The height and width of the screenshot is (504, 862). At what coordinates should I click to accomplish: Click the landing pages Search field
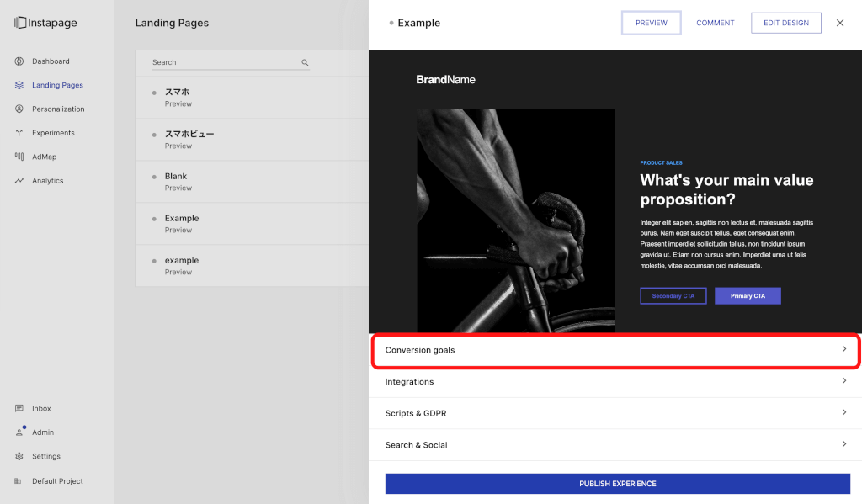click(223, 62)
